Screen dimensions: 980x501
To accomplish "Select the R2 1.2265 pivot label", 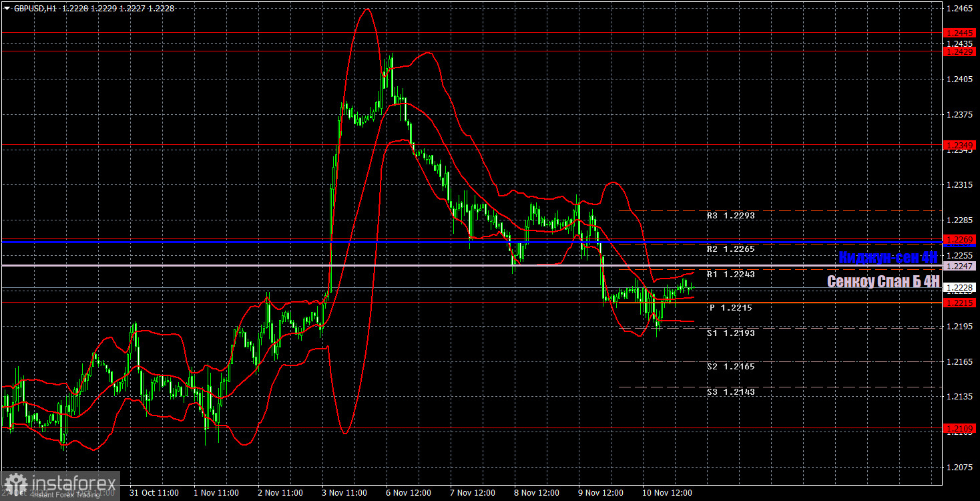I will tap(731, 249).
